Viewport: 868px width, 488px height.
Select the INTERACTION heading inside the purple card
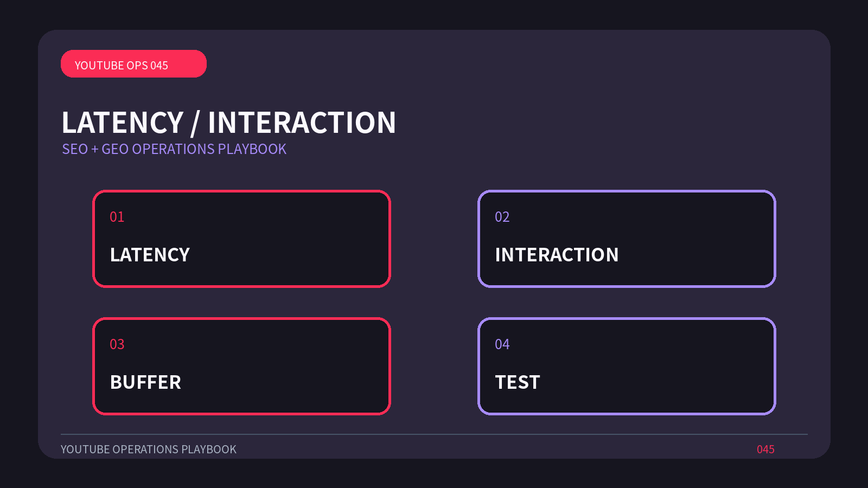coord(557,255)
